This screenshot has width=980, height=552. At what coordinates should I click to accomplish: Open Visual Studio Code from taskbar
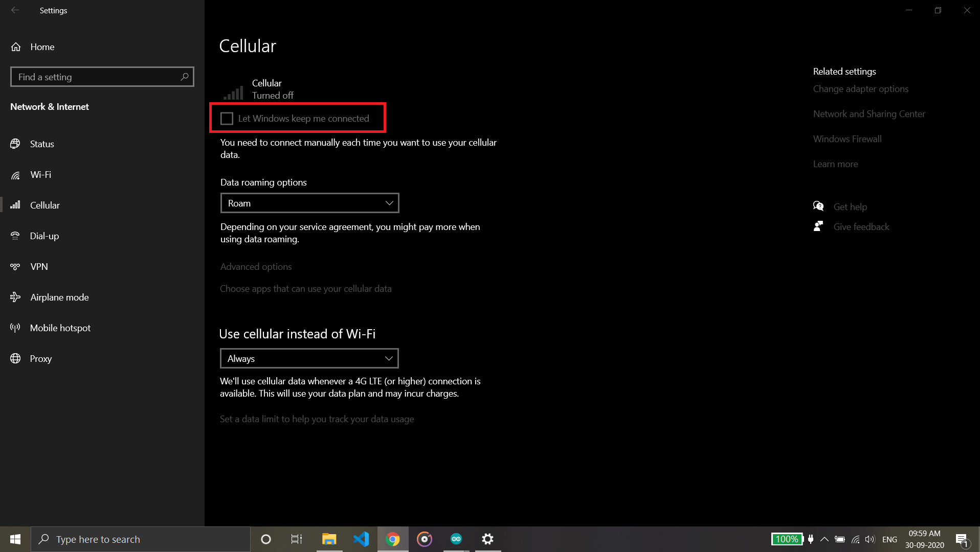point(361,539)
